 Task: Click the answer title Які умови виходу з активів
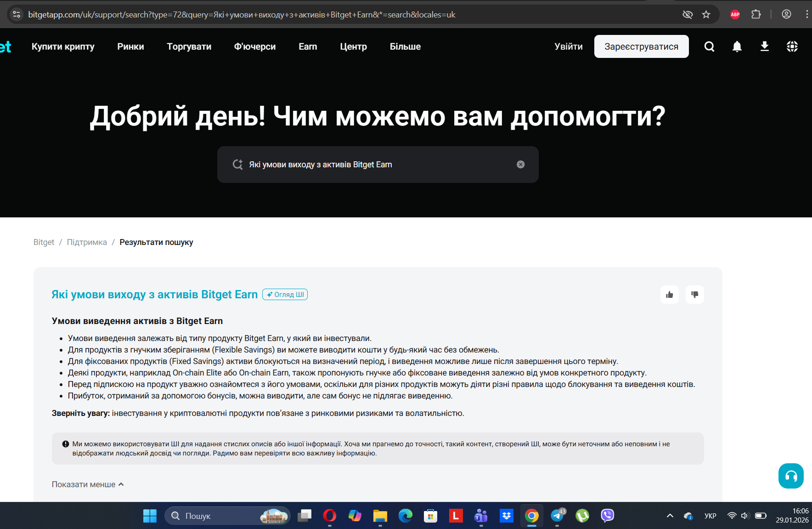click(x=154, y=295)
